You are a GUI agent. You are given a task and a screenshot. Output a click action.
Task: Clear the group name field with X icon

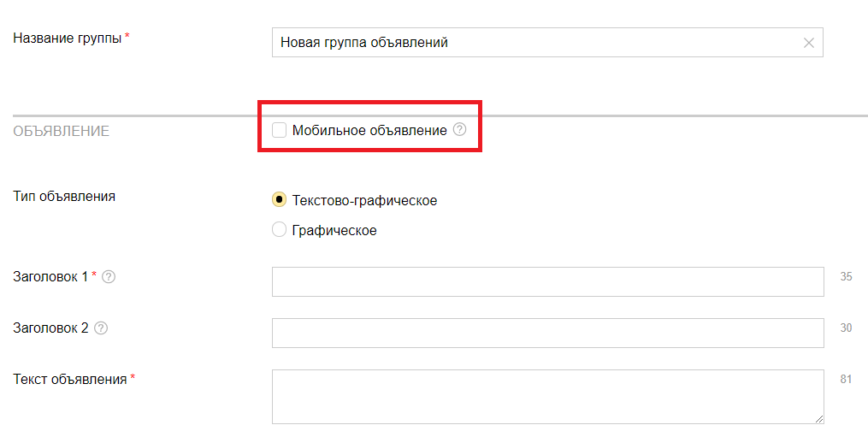[x=808, y=43]
